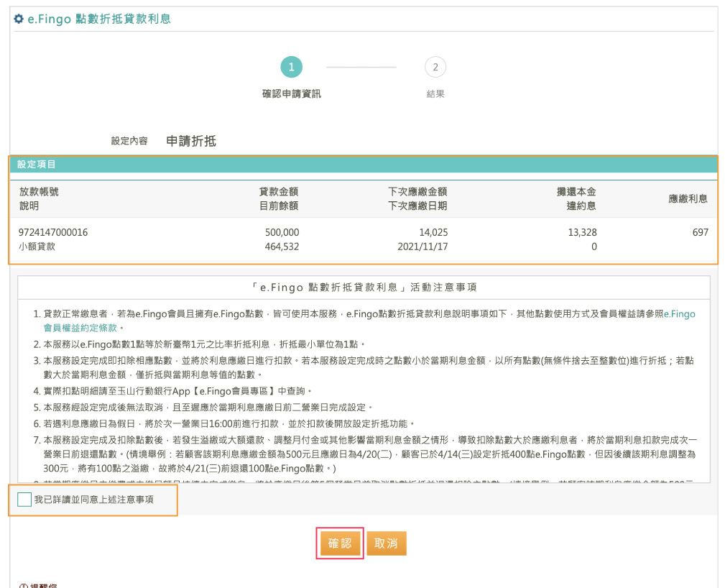Viewport: 725px width, 588px height.
Task: Click next payment amount 14,025
Action: coord(433,232)
